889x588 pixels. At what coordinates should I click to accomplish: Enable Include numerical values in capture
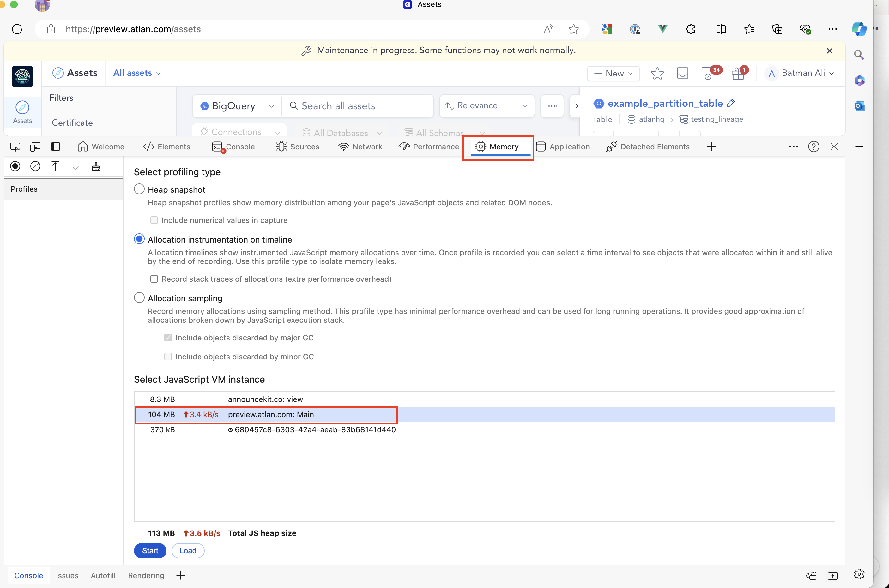tap(154, 220)
